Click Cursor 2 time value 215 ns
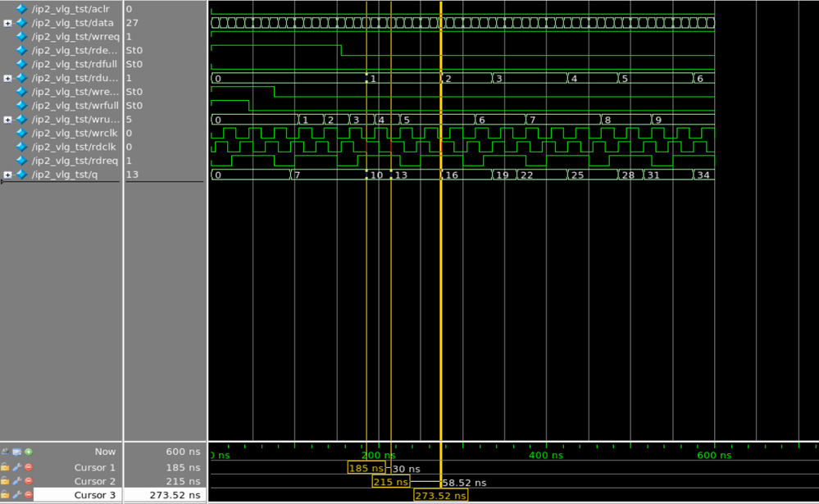Screen dimensions: 819x504 184,481
